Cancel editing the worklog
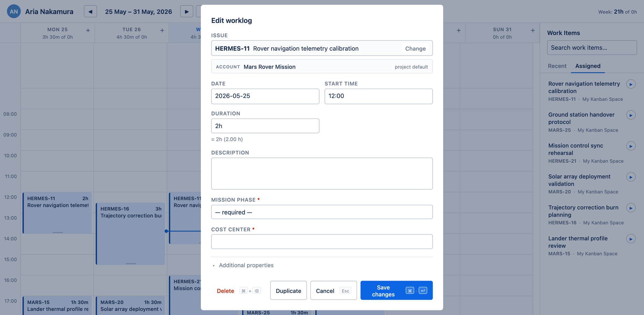 (334, 290)
